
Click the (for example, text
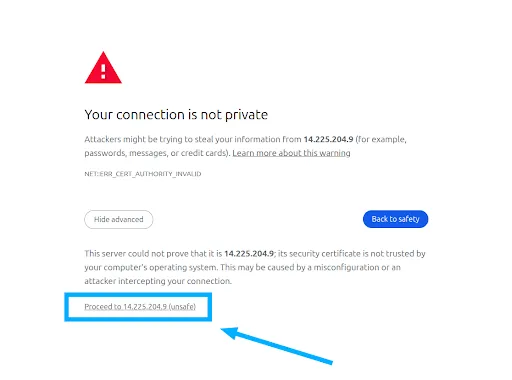tap(381, 139)
